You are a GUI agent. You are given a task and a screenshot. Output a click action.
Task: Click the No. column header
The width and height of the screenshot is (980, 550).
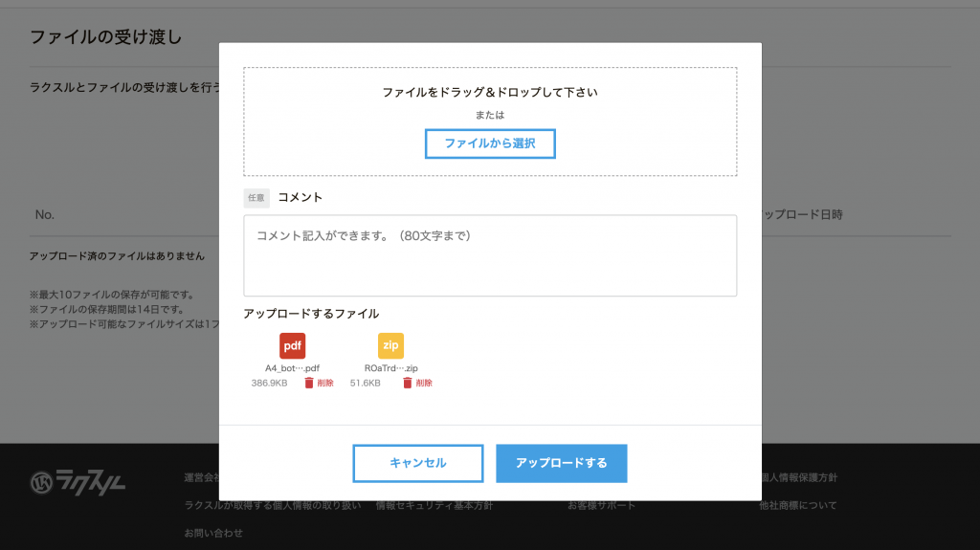[45, 215]
